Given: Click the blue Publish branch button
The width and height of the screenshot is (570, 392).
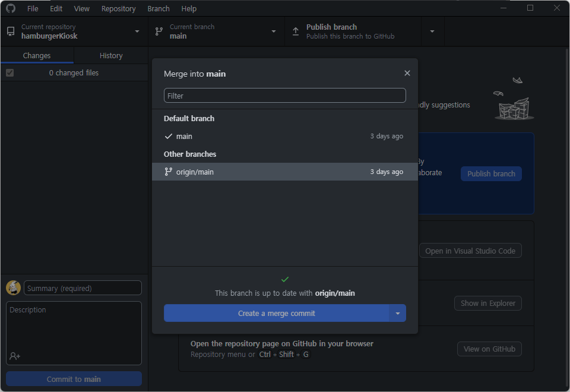Looking at the screenshot, I should 491,174.
